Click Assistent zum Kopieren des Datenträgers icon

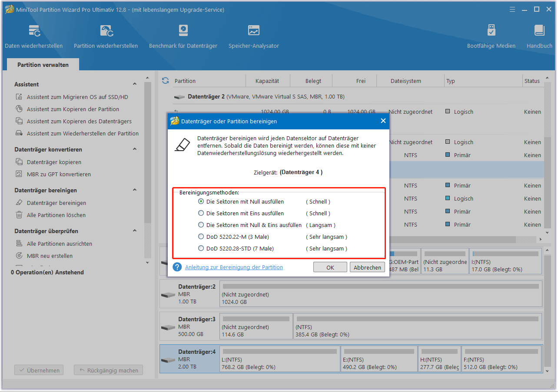click(19, 121)
